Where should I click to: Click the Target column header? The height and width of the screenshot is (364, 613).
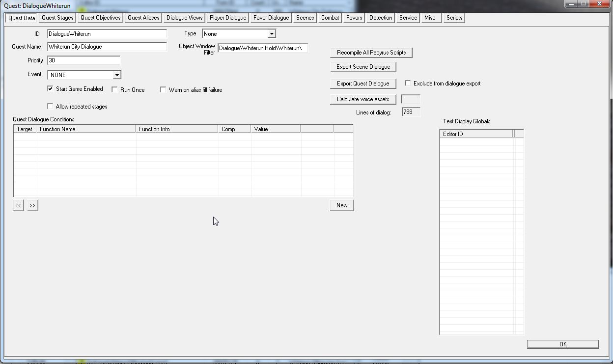[25, 129]
